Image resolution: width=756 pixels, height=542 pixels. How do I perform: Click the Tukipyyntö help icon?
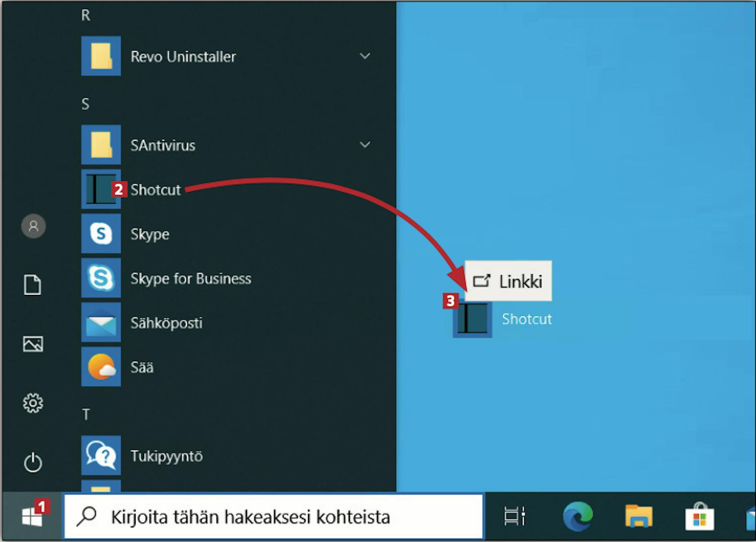tap(101, 455)
